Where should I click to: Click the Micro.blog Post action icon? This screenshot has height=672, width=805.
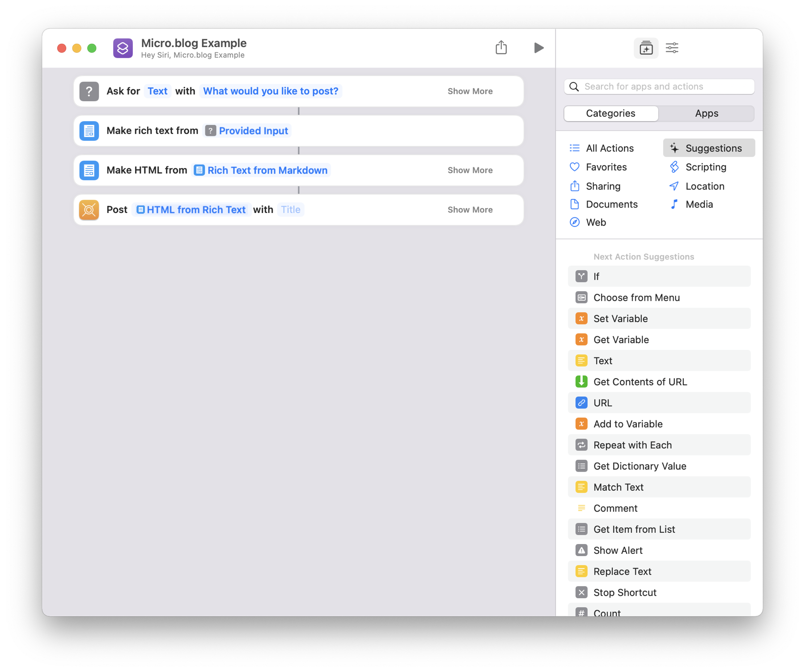[89, 210]
